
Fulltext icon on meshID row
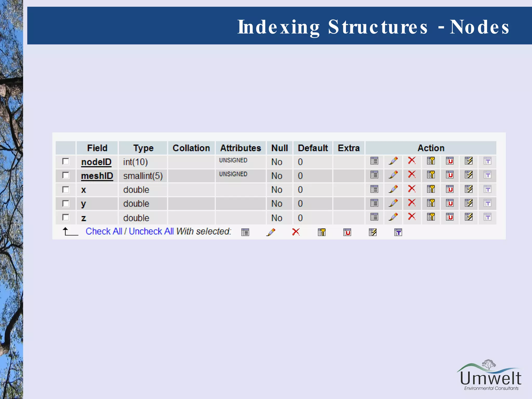(487, 175)
